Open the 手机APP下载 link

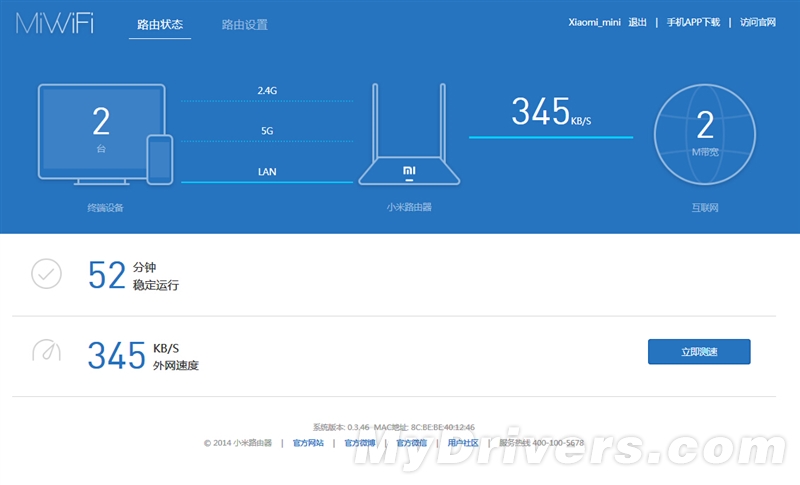[x=693, y=22]
